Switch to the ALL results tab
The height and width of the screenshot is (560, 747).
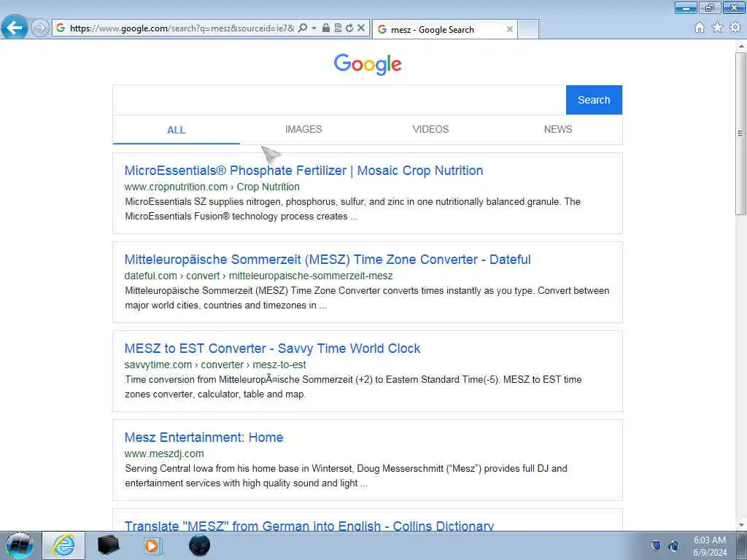(177, 130)
